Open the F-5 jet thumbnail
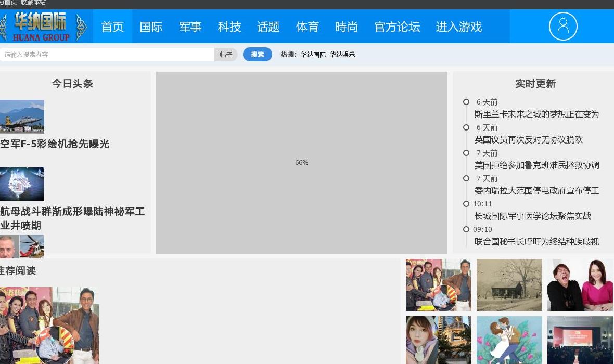Screen dimensions: 614x364 point(22,116)
